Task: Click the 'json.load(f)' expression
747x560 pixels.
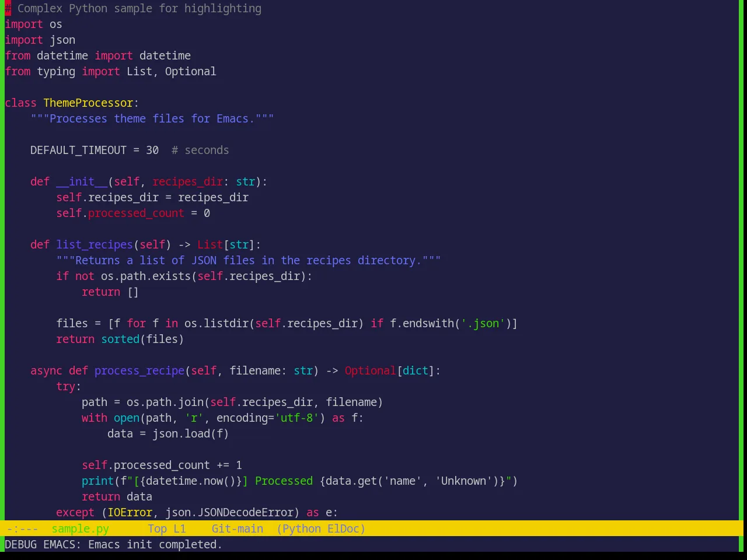Action: [191, 433]
